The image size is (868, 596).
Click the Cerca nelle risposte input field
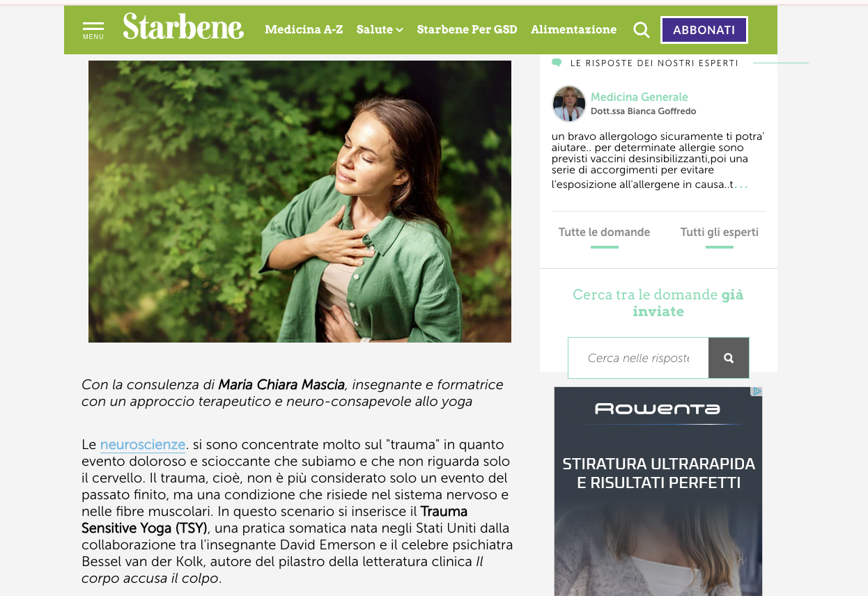638,358
